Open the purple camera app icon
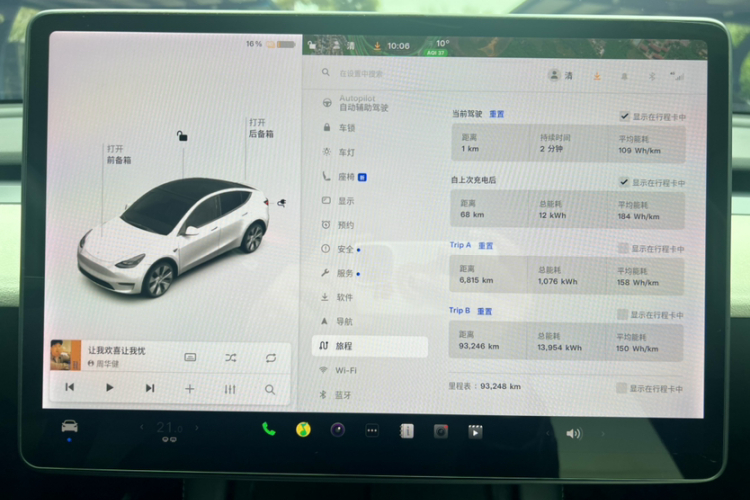 click(338, 430)
